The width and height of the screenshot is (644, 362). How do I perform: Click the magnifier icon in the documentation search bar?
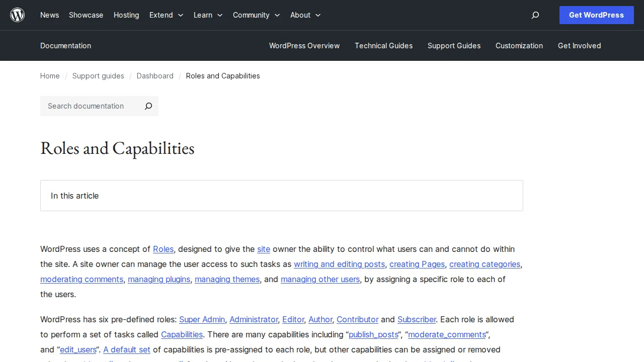pos(148,106)
